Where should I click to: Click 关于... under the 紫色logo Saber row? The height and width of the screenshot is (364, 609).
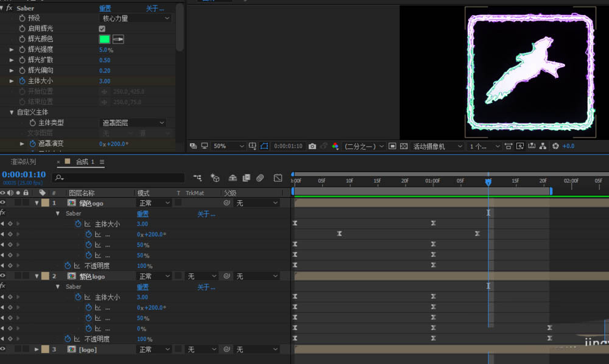(206, 287)
